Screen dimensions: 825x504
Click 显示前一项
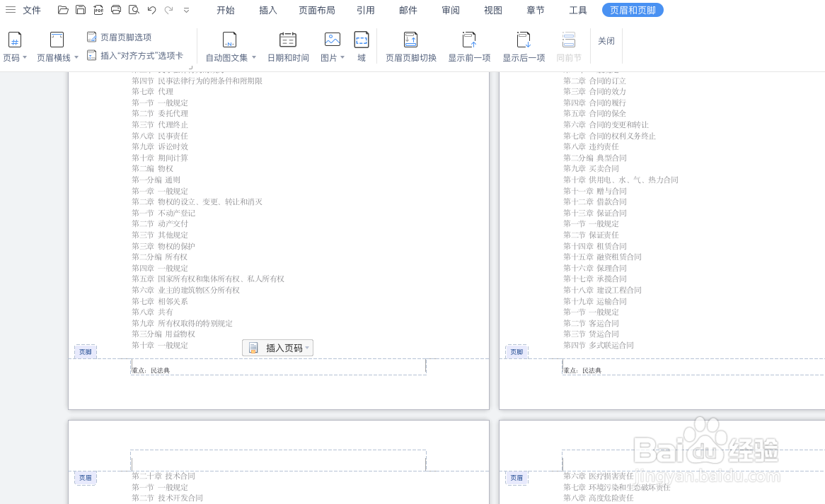tap(469, 47)
